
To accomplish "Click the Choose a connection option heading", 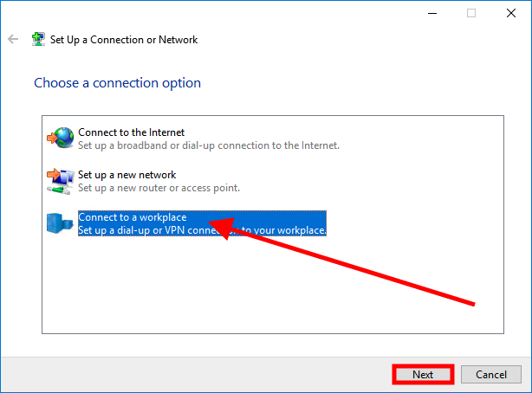I will pos(117,83).
